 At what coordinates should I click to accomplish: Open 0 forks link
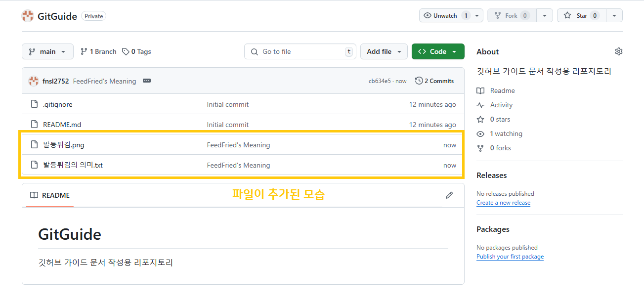tap(501, 148)
